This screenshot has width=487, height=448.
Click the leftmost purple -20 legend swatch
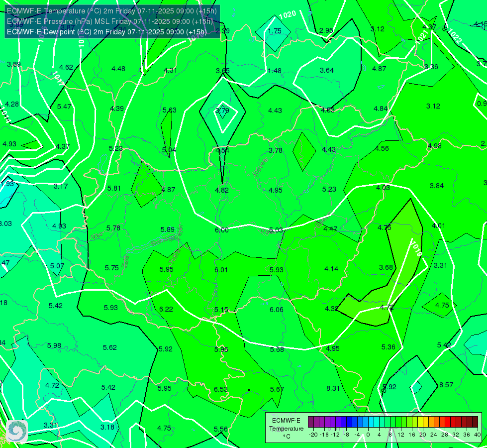311,422
